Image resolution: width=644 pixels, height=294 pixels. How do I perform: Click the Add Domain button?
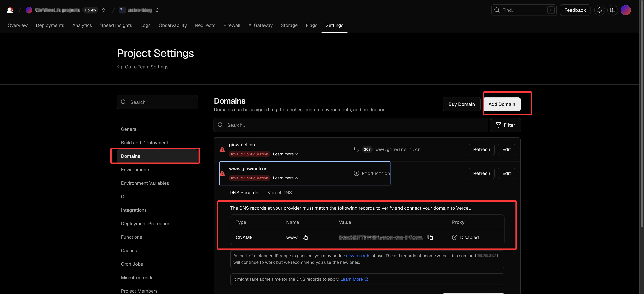(x=502, y=104)
